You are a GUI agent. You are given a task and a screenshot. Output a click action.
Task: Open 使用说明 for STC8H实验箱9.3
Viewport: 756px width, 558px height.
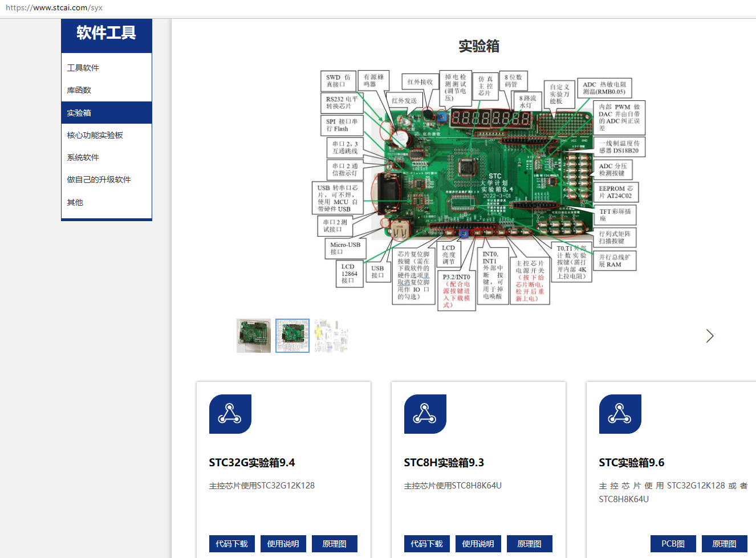click(478, 544)
